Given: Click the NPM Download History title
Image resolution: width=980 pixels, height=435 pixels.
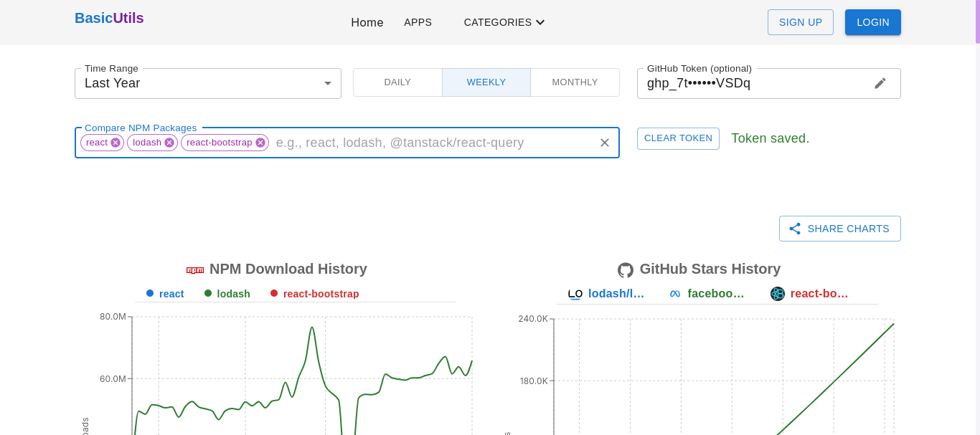Looking at the screenshot, I should [x=288, y=269].
